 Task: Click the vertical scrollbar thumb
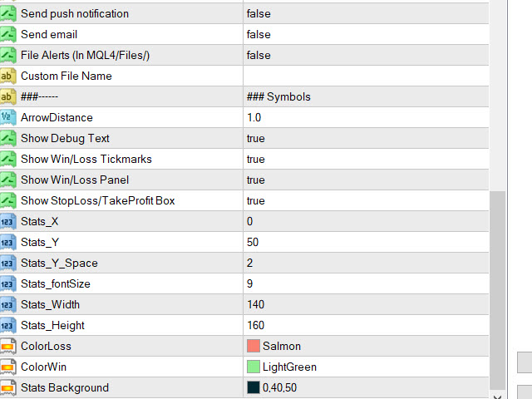(x=497, y=290)
